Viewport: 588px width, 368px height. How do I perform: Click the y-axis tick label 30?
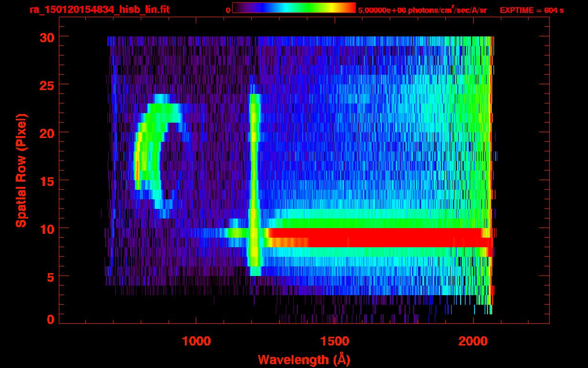(x=47, y=37)
